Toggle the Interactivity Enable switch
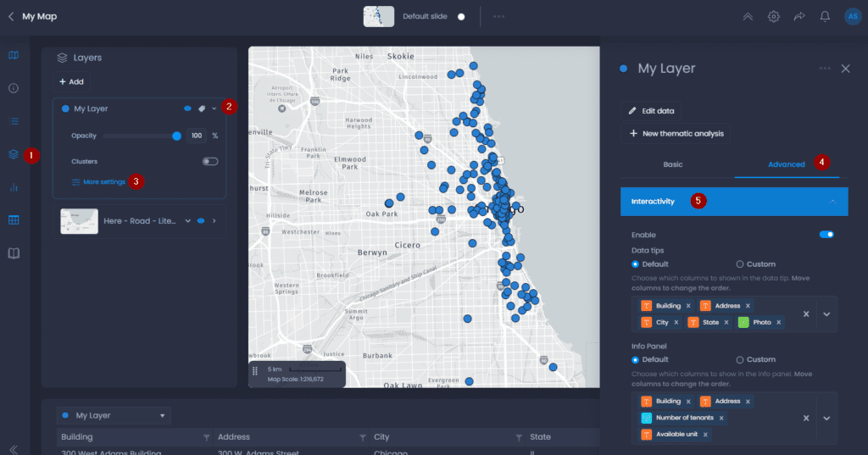This screenshot has height=455, width=868. (826, 235)
